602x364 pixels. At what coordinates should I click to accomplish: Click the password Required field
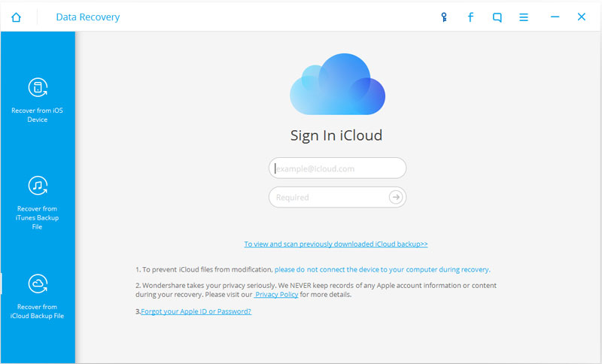(x=330, y=198)
